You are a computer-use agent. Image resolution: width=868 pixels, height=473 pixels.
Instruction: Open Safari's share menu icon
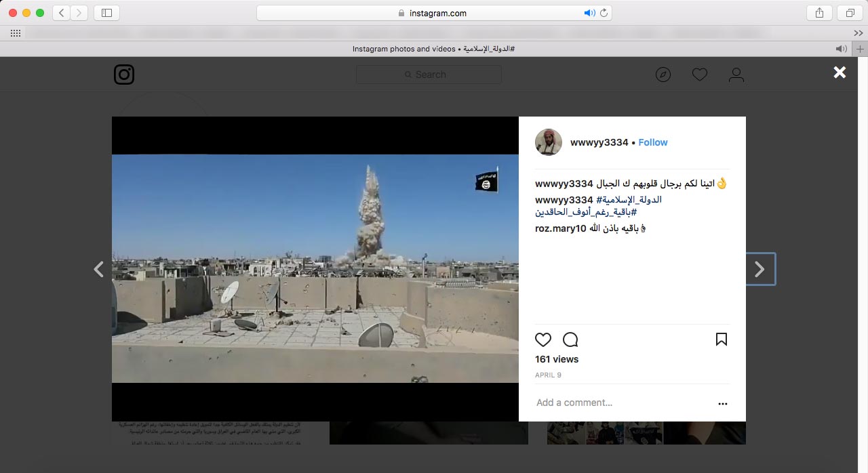pos(819,13)
